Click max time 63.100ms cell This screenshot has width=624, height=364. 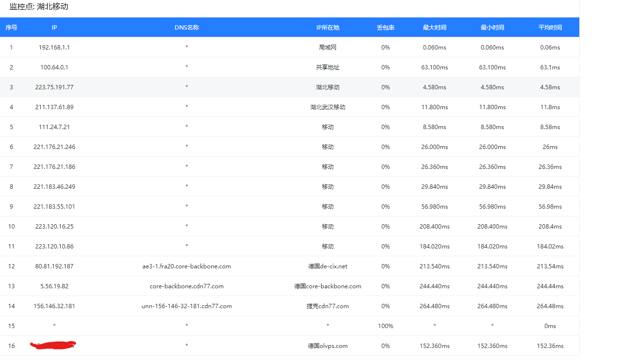point(435,67)
